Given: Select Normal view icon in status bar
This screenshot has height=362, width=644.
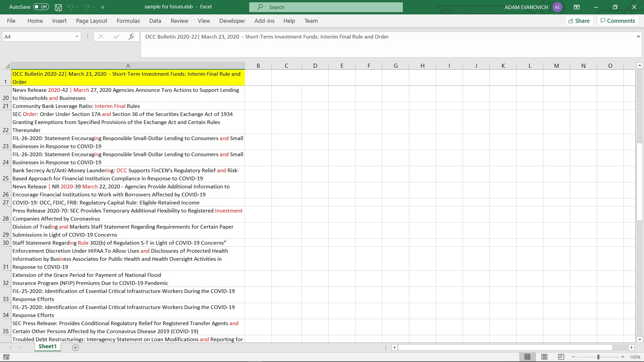Looking at the screenshot, I should (x=527, y=357).
